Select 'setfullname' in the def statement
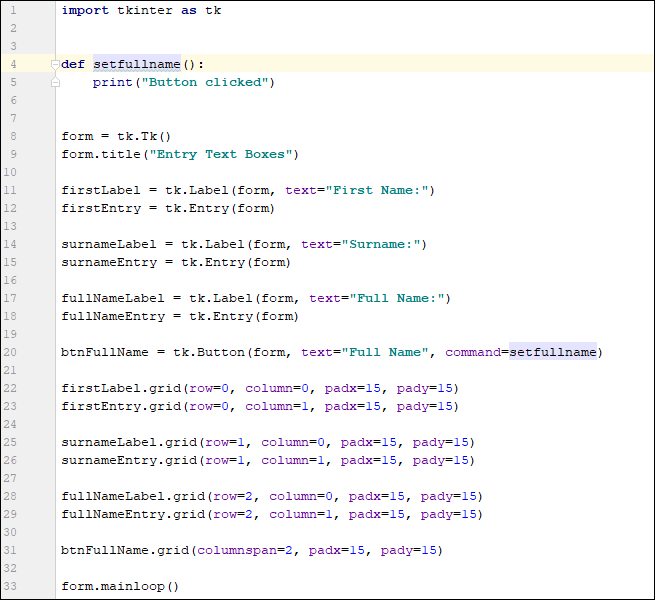This screenshot has height=600, width=655. tap(137, 64)
